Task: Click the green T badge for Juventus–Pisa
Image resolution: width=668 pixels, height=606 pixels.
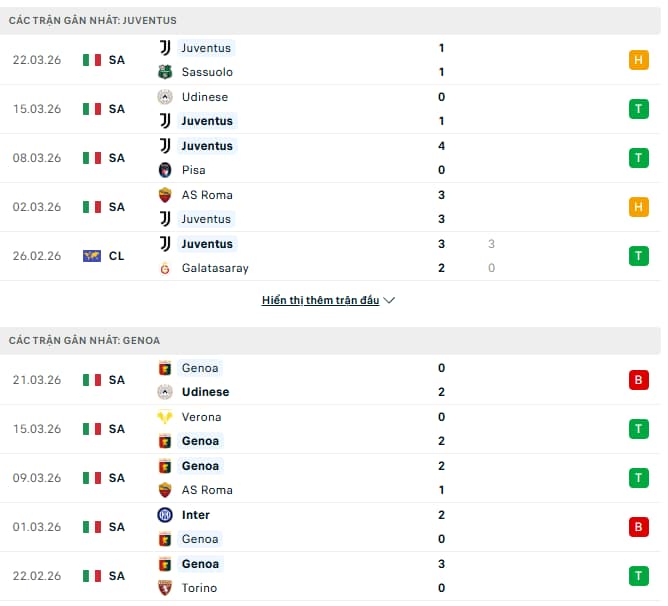Action: (640, 158)
